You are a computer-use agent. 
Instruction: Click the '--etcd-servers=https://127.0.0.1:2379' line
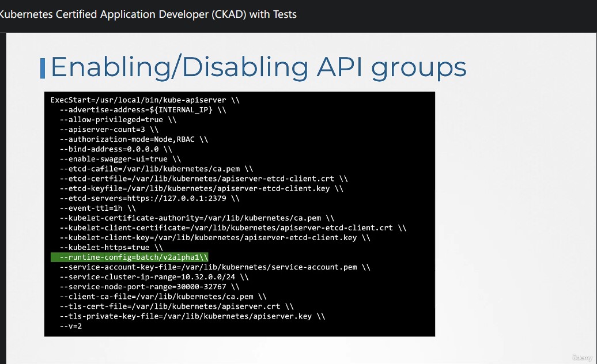coord(150,199)
